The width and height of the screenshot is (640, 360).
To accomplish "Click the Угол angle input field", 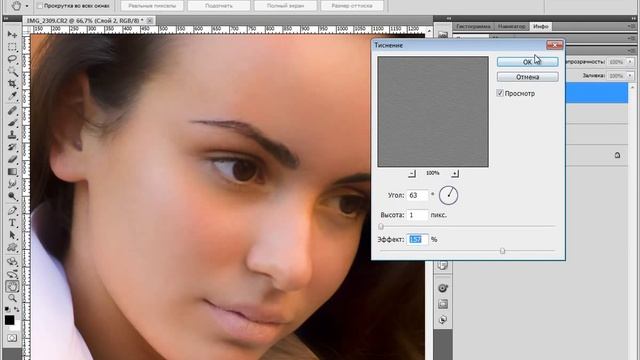I will coord(418,195).
